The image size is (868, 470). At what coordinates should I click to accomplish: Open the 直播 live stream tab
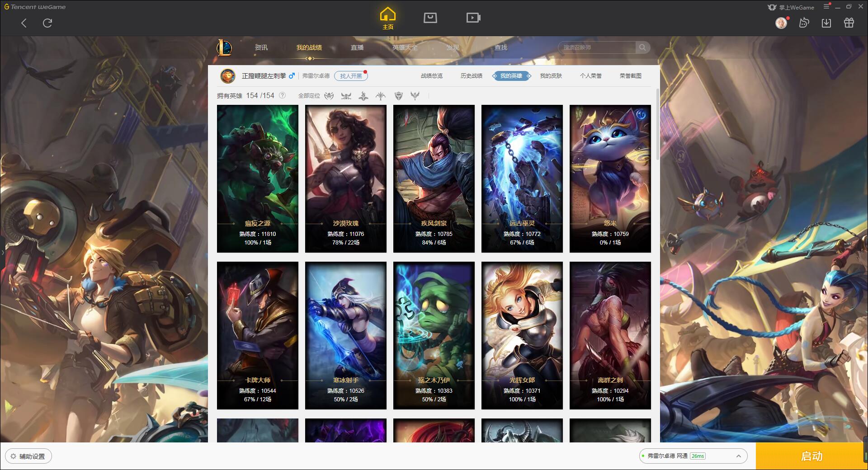357,47
